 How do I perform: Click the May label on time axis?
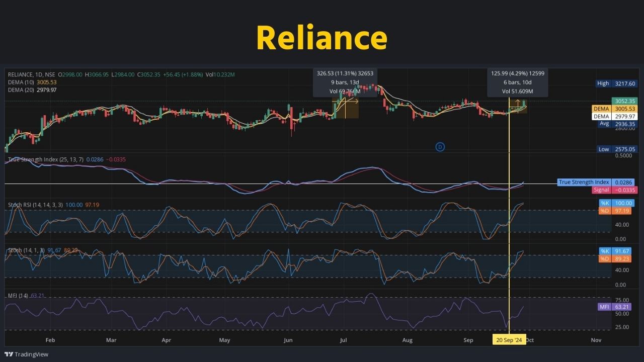point(224,340)
